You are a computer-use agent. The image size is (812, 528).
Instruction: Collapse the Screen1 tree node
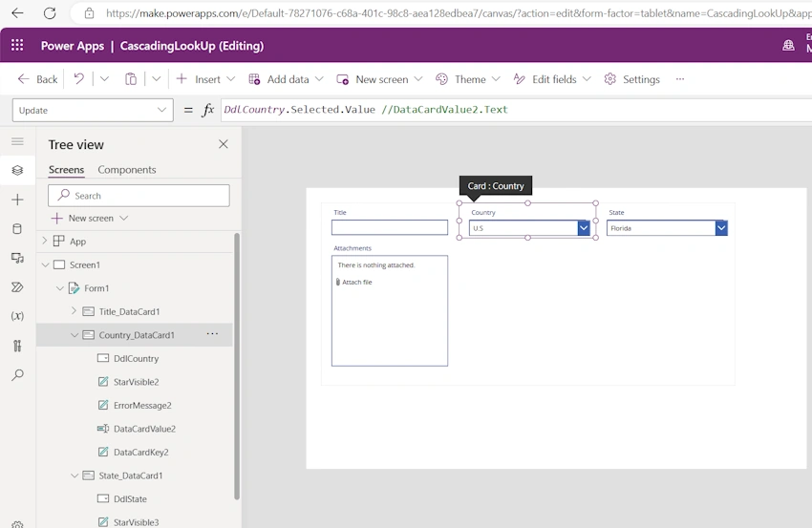click(x=46, y=264)
